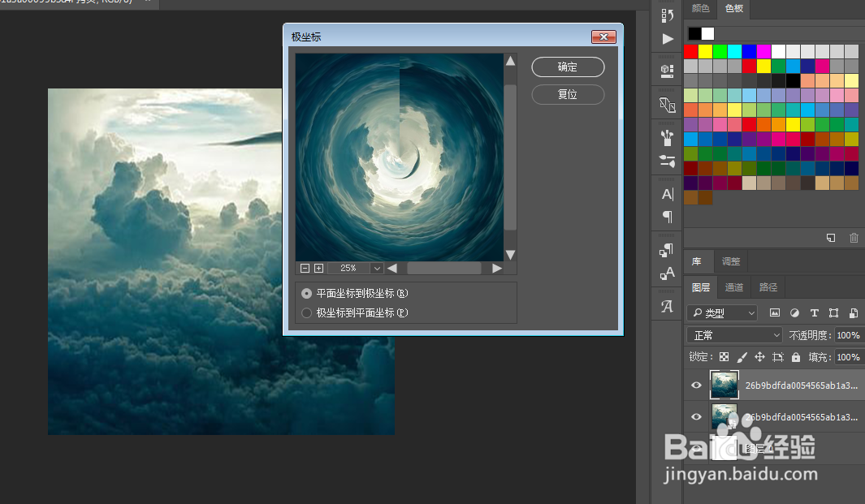Image resolution: width=865 pixels, height=504 pixels.
Task: Lock transparent pixels icon
Action: tap(724, 357)
